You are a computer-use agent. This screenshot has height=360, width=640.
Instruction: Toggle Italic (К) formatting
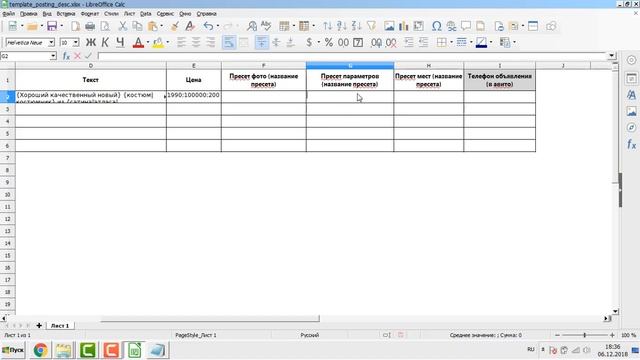click(x=105, y=42)
